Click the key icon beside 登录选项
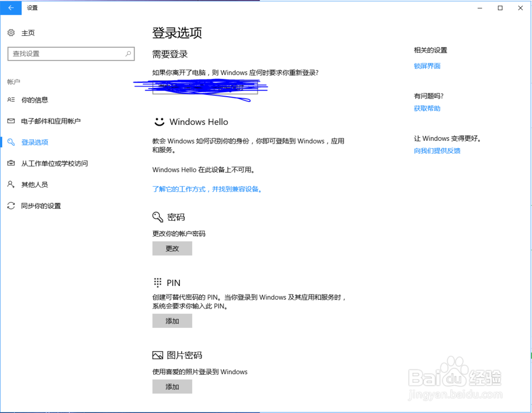The width and height of the screenshot is (532, 413). (11, 142)
